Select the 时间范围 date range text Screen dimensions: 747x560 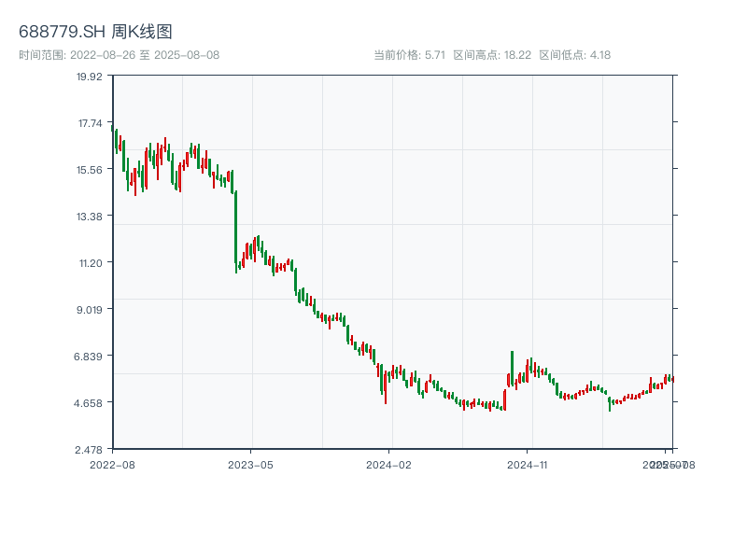coord(119,55)
